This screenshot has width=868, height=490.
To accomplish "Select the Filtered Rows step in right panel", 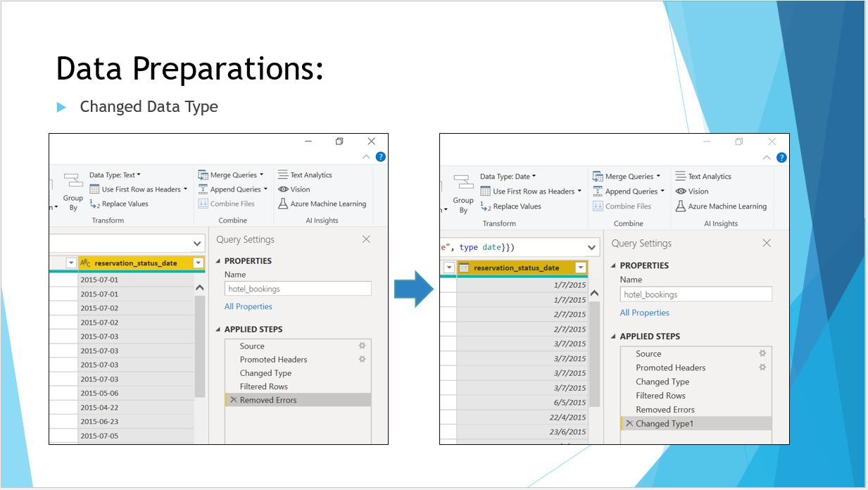I will click(x=660, y=396).
